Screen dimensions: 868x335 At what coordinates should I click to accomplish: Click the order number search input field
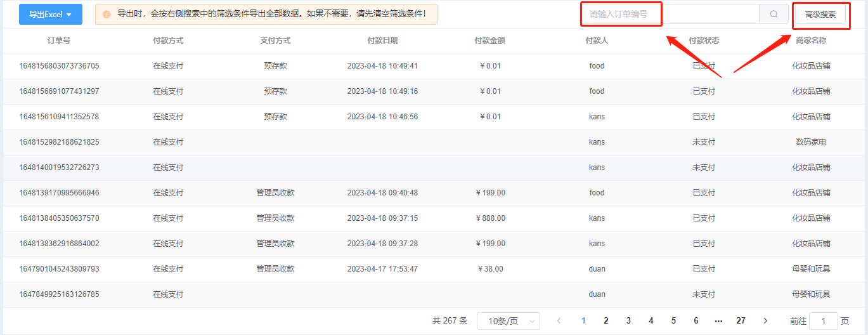tap(670, 14)
